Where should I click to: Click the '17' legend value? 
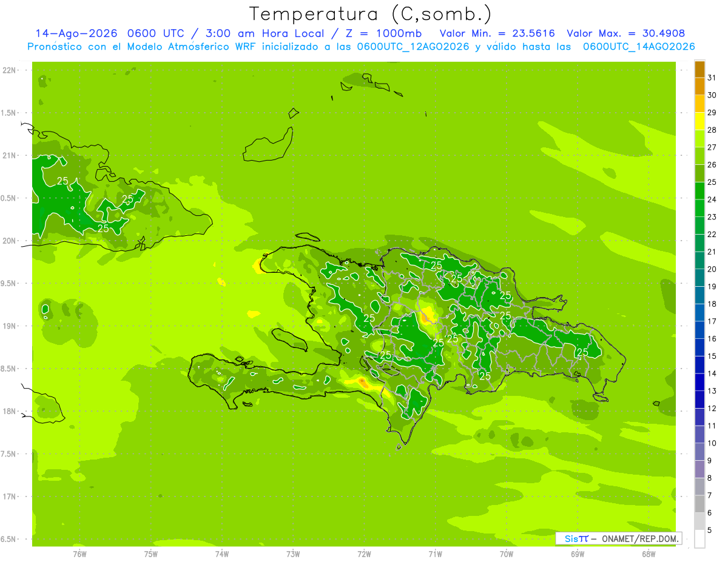[712, 321]
